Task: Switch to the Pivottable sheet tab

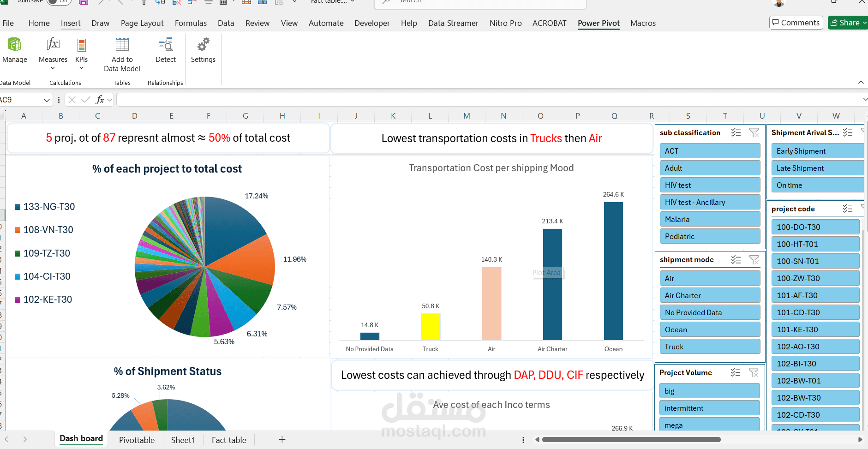Action: [137, 440]
